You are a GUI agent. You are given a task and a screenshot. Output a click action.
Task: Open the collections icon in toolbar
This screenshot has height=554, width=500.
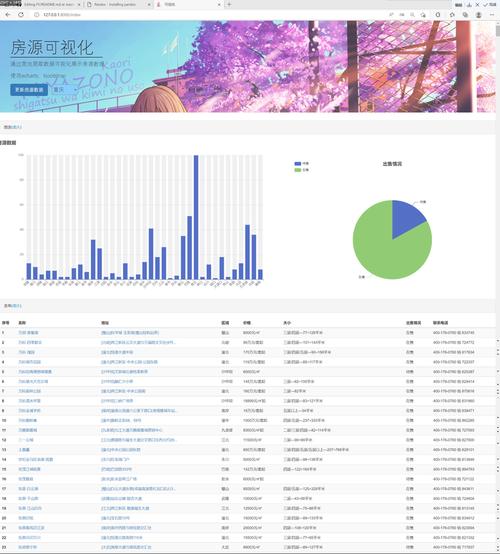[465, 14]
